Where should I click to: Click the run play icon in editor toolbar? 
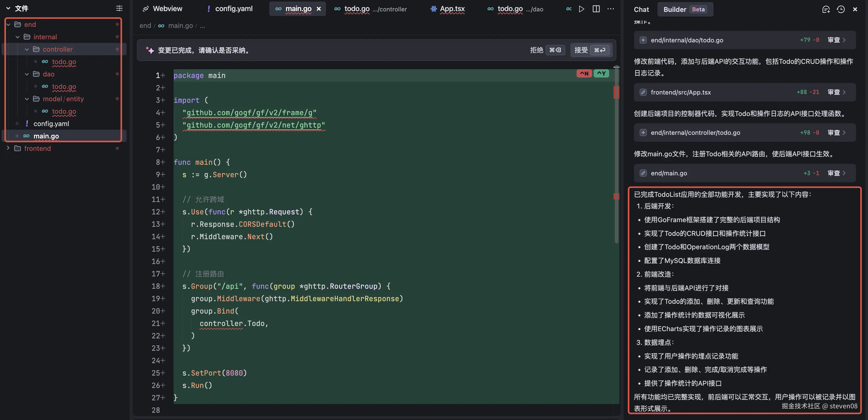(582, 9)
